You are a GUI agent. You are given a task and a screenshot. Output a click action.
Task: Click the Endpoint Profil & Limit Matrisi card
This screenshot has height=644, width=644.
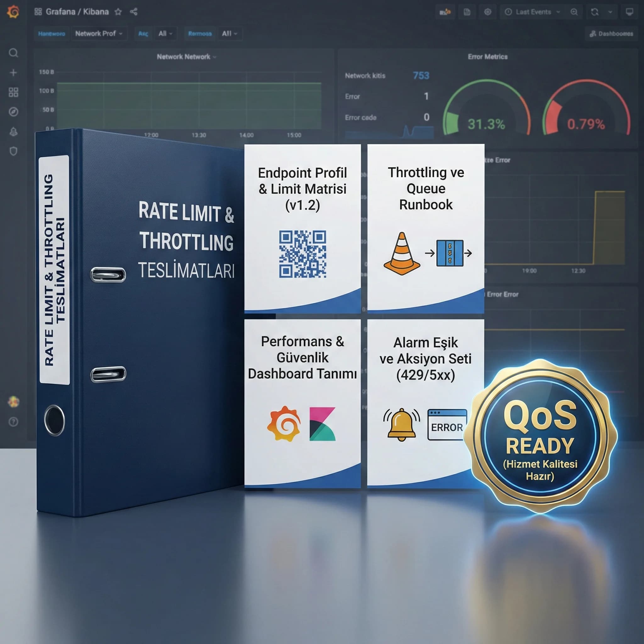pos(302,228)
